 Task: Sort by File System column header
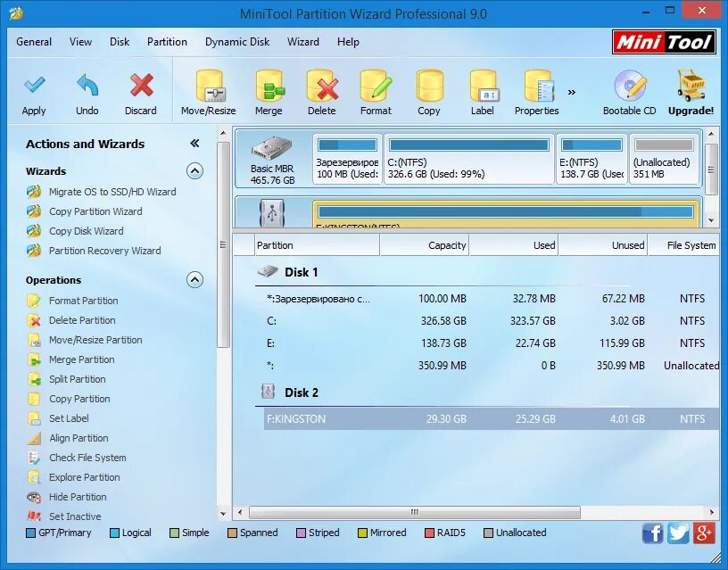[x=683, y=245]
